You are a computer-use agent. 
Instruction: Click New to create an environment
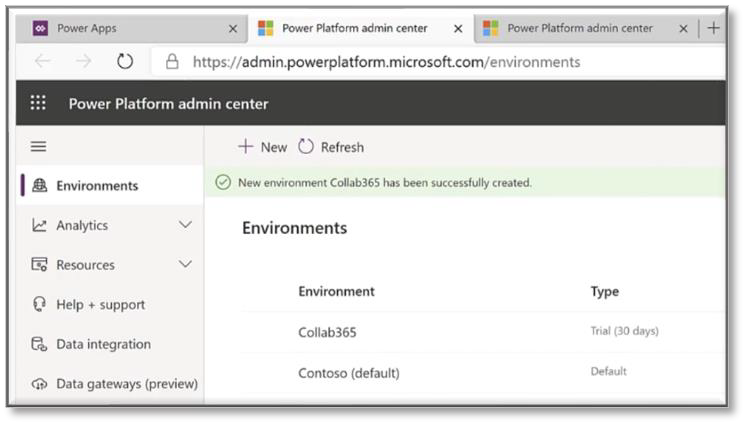[263, 147]
